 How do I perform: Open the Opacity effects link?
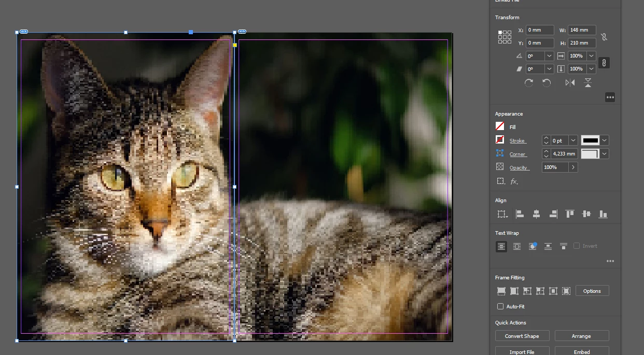pos(519,168)
